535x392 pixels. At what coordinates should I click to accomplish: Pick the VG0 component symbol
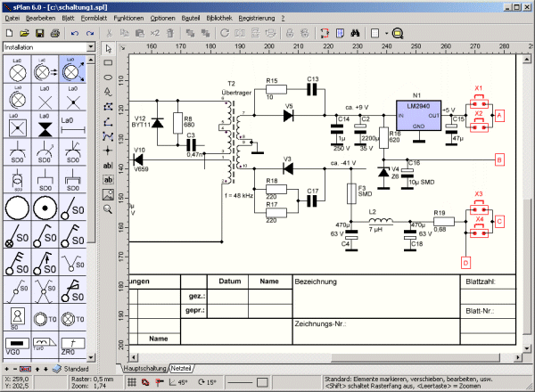click(x=17, y=346)
